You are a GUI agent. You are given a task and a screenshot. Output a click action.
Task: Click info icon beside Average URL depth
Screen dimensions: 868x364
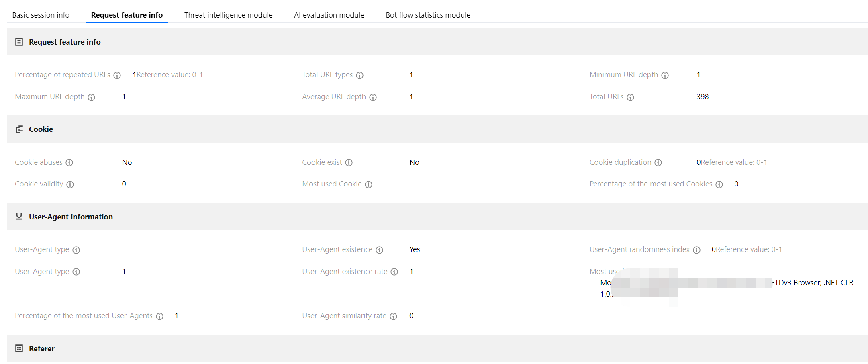tap(373, 97)
